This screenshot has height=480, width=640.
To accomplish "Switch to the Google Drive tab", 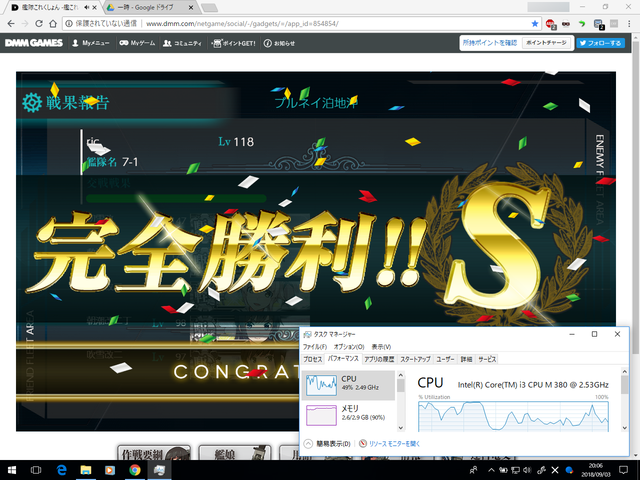I will [x=150, y=7].
